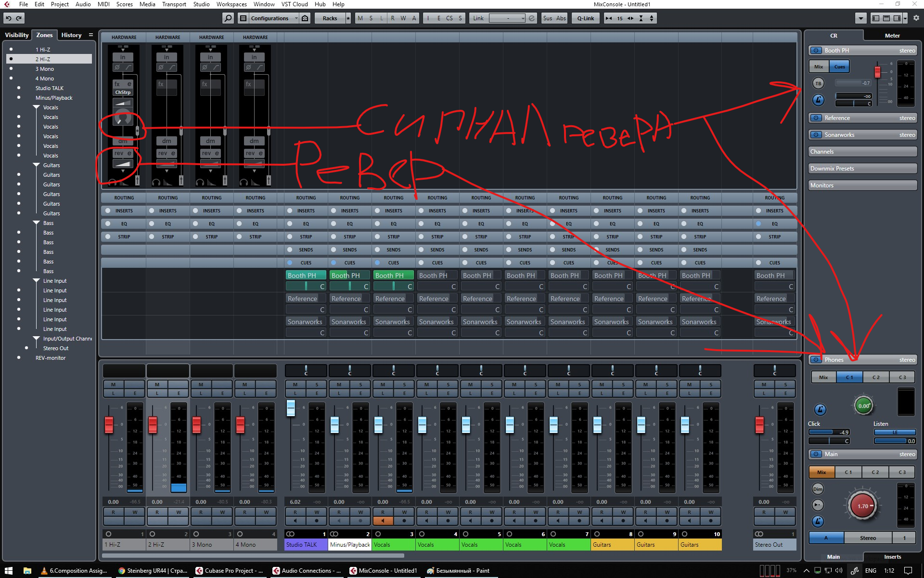Switch to the Meter tab
924x578 pixels.
pos(892,36)
